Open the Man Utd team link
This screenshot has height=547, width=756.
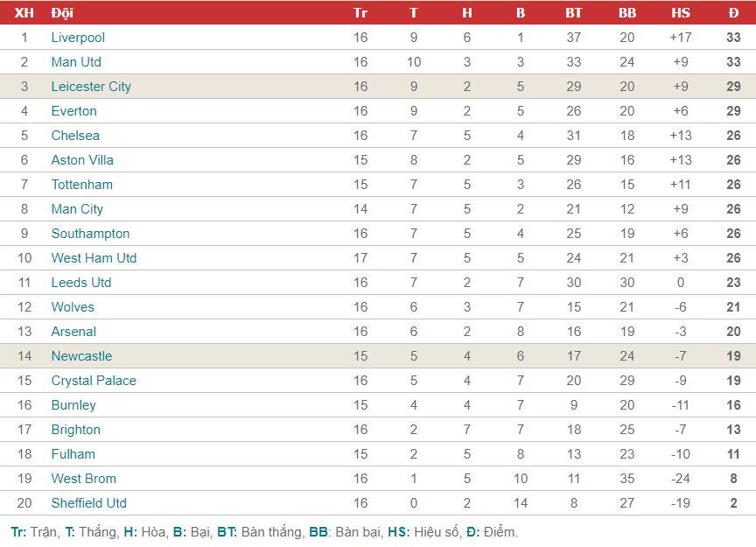click(x=76, y=62)
